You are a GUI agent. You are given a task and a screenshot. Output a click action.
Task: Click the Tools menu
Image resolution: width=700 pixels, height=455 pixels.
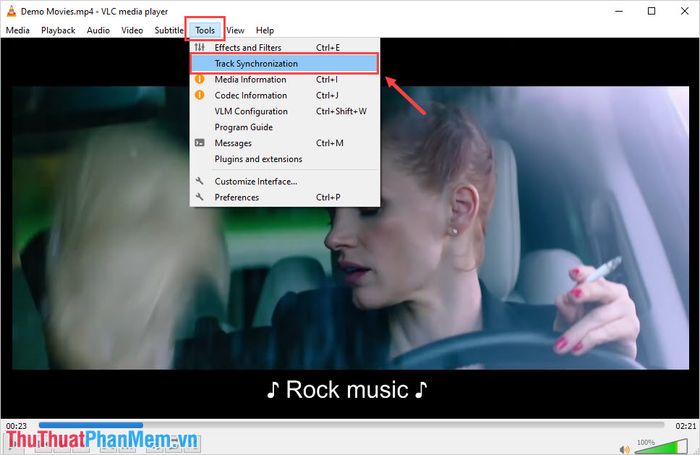point(205,30)
